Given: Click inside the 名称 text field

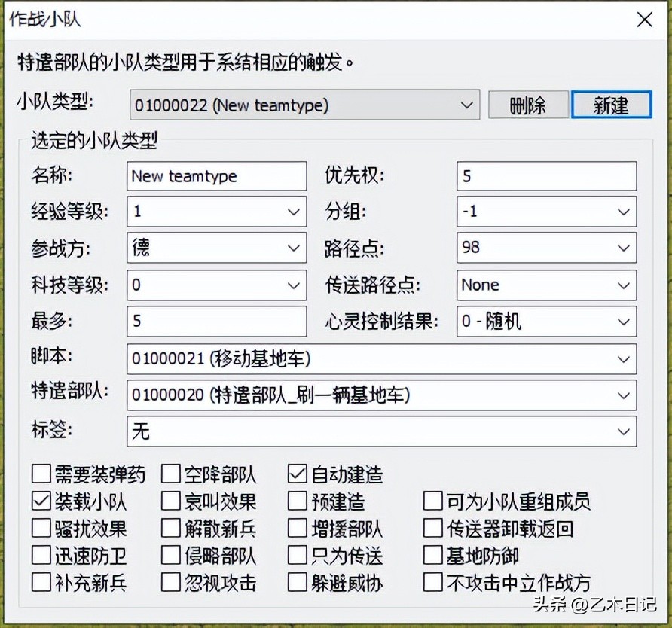Looking at the screenshot, I should pyautogui.click(x=216, y=175).
